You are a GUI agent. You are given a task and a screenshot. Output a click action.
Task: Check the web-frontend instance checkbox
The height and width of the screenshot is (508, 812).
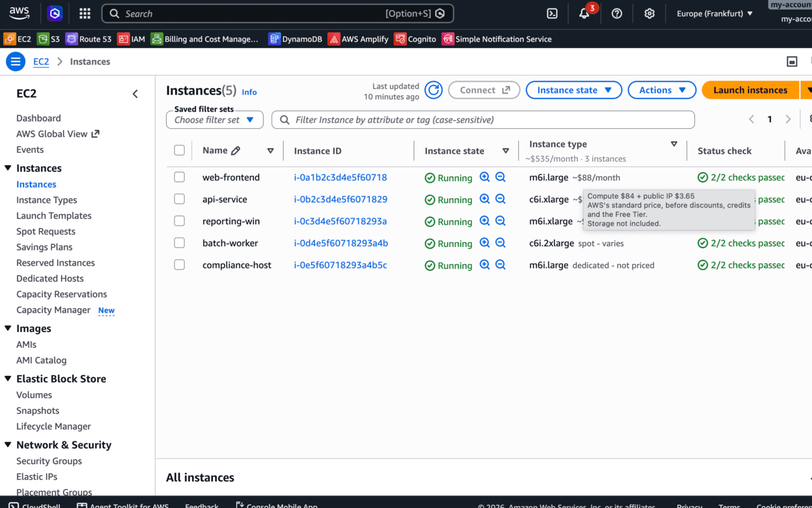point(180,177)
